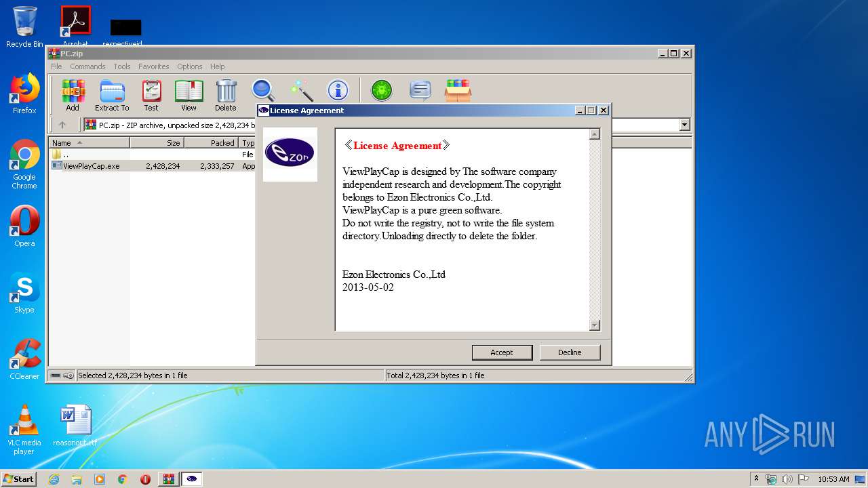Viewport: 868px width, 488px height.
Task: Click the Ezon logo image
Action: tap(290, 155)
